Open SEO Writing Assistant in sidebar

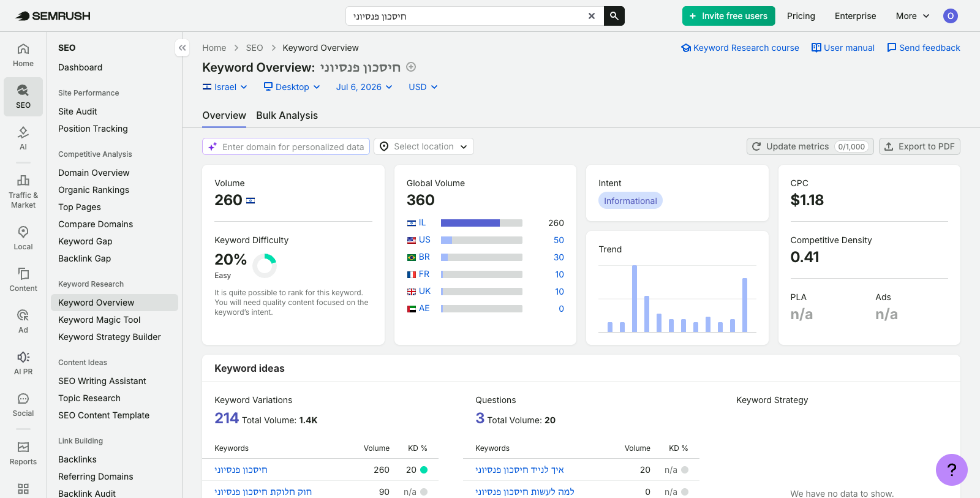pos(102,381)
